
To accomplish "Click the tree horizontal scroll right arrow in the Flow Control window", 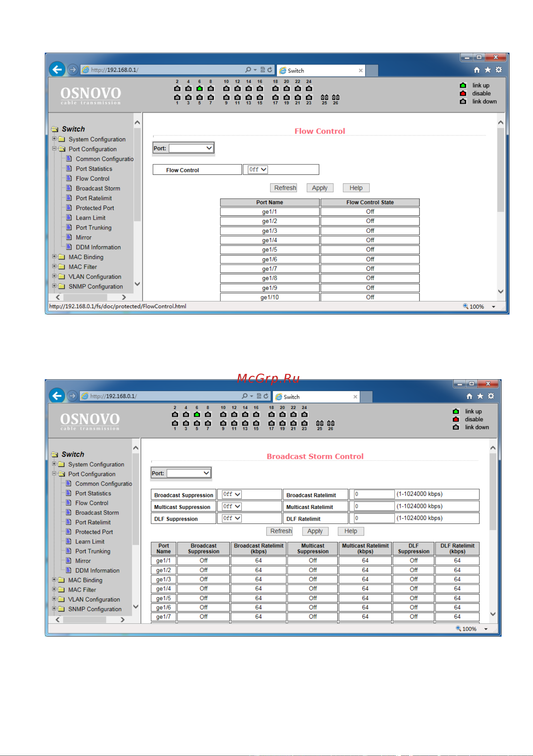I will [123, 297].
